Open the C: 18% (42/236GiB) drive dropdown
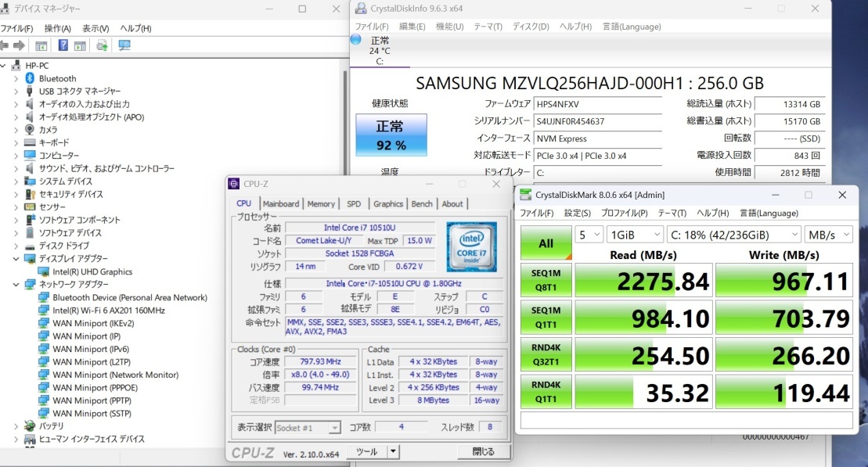The height and width of the screenshot is (467, 868). tap(734, 235)
